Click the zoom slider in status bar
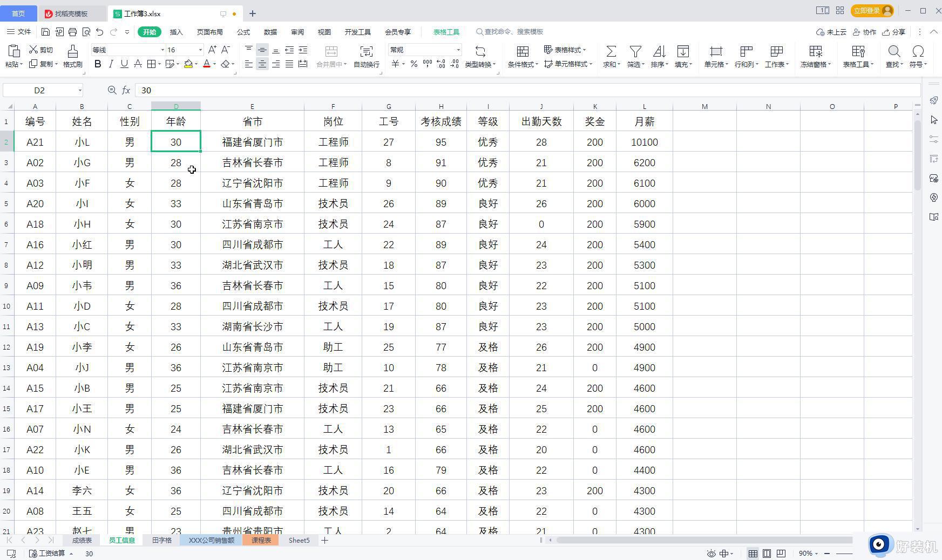This screenshot has width=942, height=560. (844, 554)
